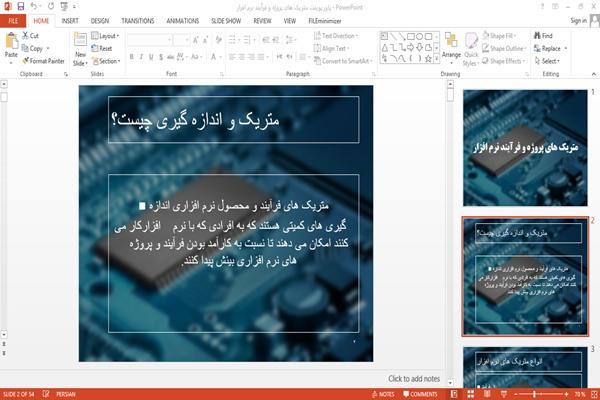The height and width of the screenshot is (400, 600).
Task: Open the Arrange objects menu
Action: [x=451, y=46]
